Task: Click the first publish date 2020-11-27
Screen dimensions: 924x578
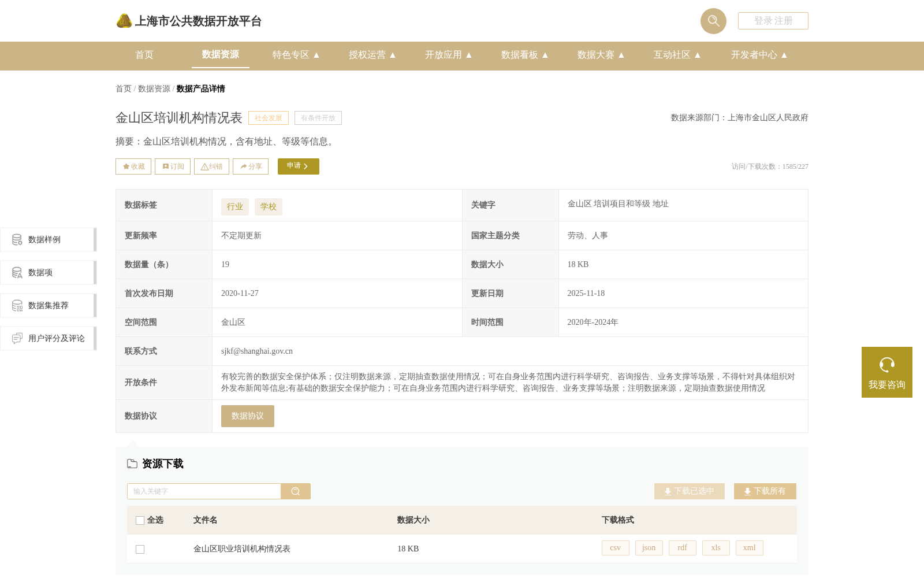Action: [240, 294]
